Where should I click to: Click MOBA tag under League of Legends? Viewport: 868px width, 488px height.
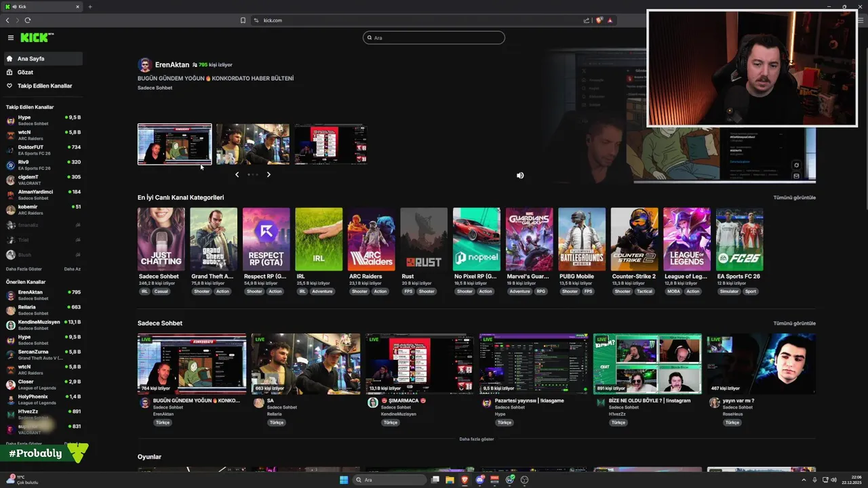pyautogui.click(x=673, y=291)
